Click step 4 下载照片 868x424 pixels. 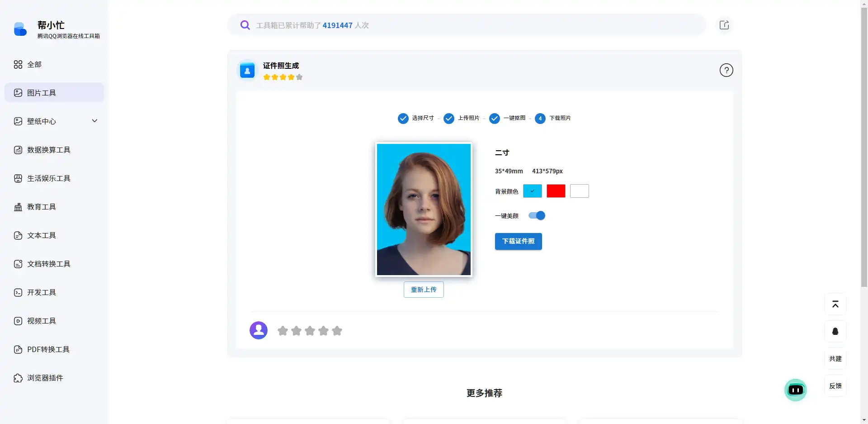point(553,118)
